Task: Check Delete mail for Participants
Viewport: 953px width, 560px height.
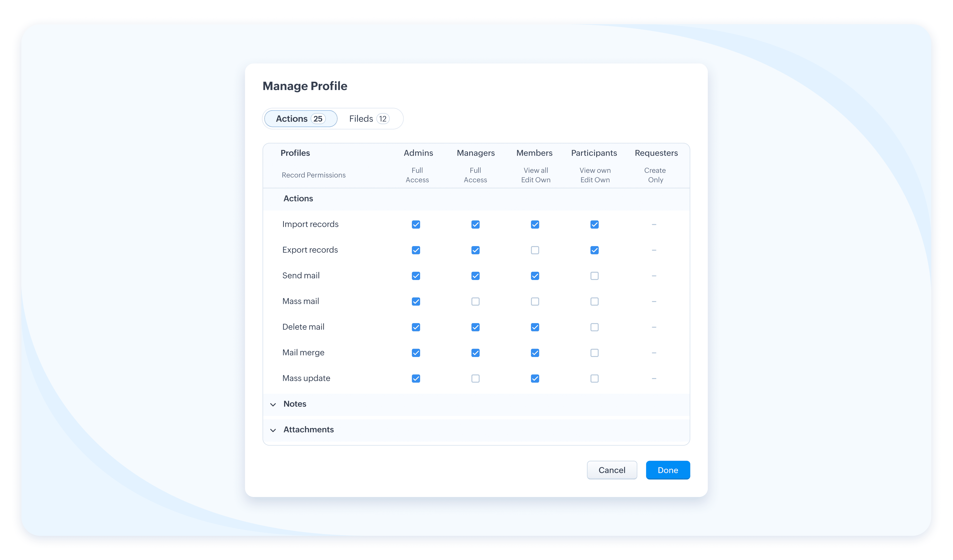Action: point(594,327)
